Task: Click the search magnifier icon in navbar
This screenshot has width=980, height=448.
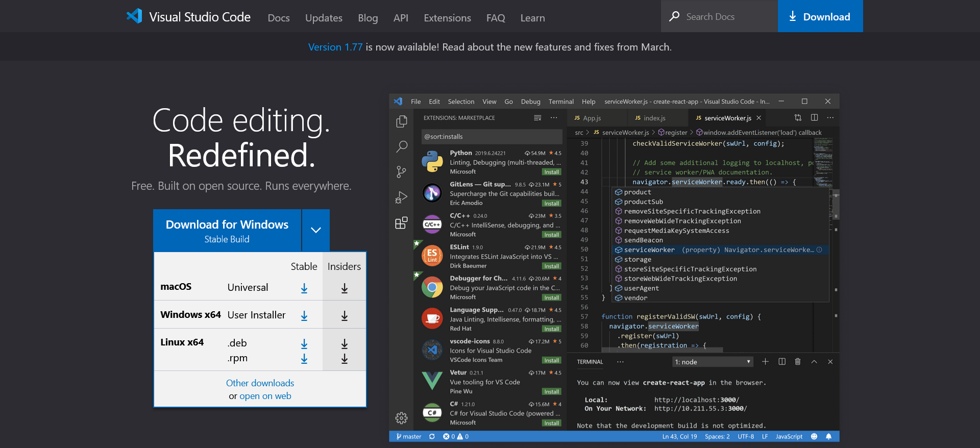Action: [x=674, y=16]
